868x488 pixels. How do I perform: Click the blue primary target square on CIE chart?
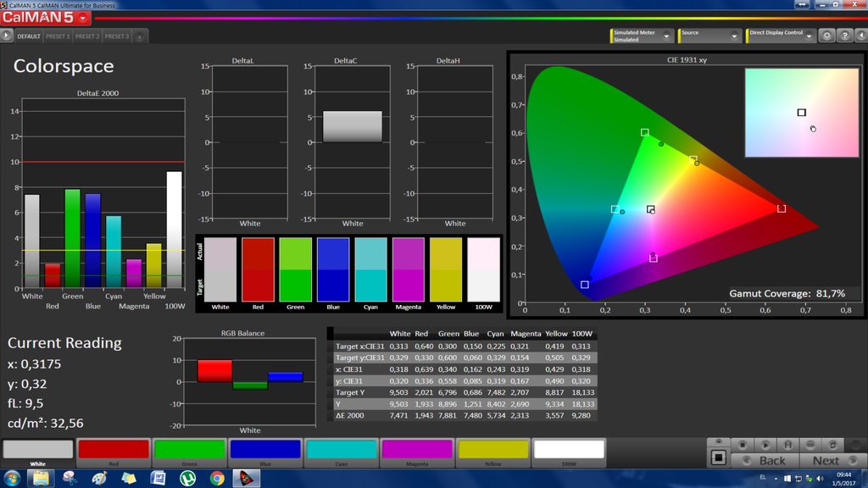(x=585, y=285)
